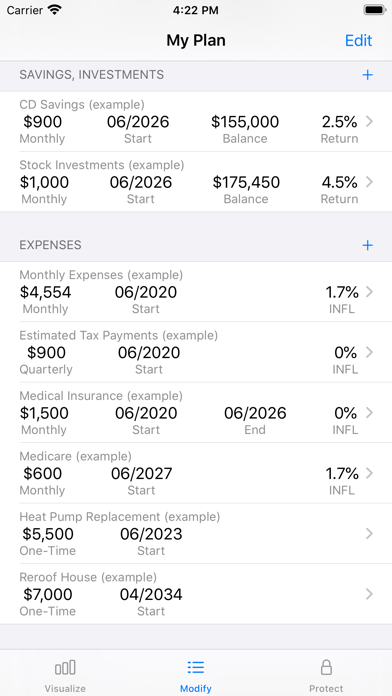Tap the battery status icon
Viewport: 392px width, 696px height.
click(374, 10)
